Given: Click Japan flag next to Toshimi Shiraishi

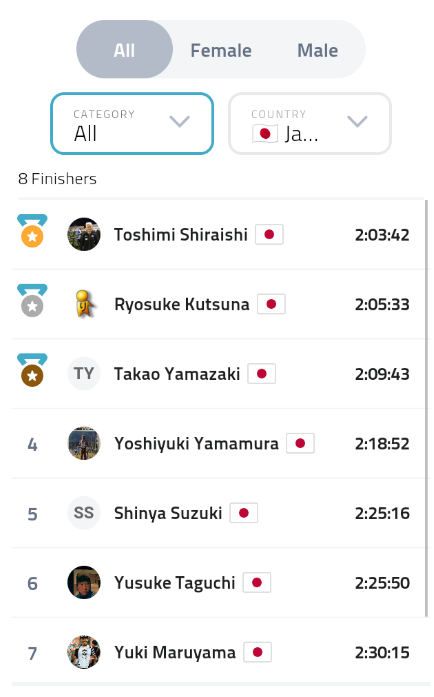Looking at the screenshot, I should click(269, 234).
